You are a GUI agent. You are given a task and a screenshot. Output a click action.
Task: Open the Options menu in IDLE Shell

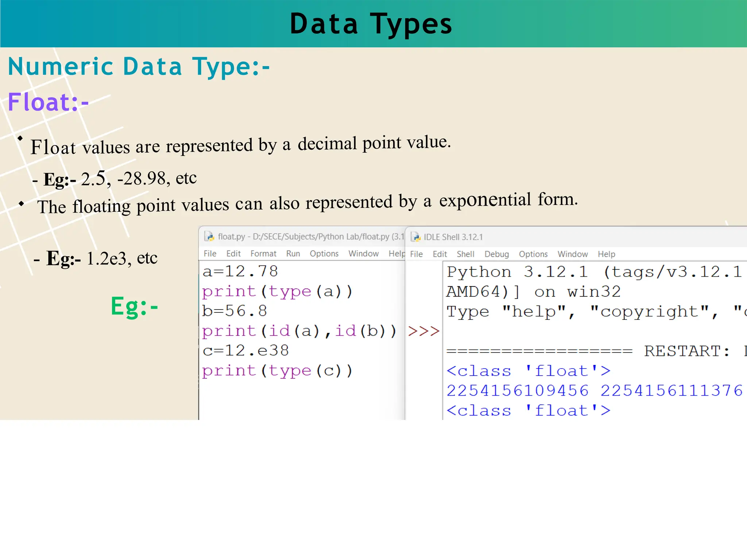click(533, 254)
